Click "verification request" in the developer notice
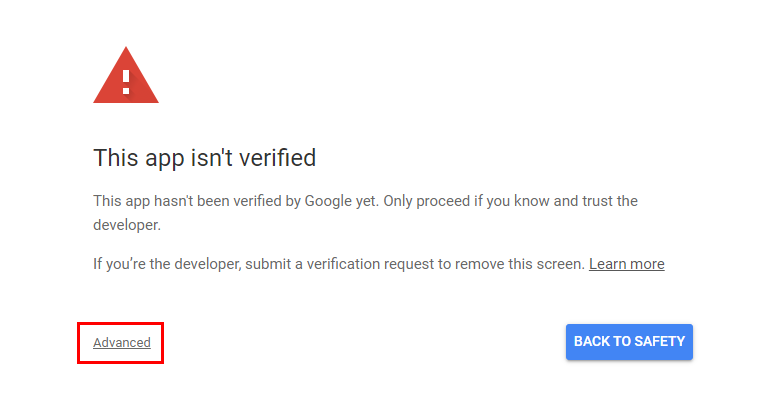 370,264
